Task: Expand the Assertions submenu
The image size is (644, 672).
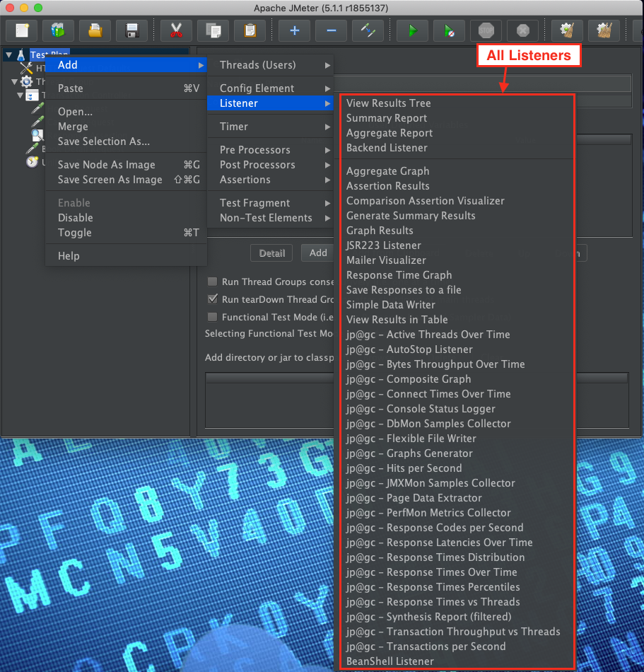Action: click(270, 180)
